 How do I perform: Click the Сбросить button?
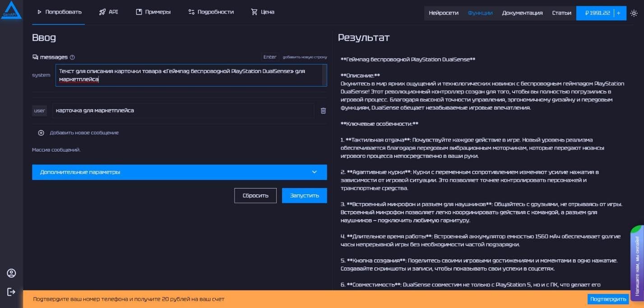pyautogui.click(x=255, y=195)
